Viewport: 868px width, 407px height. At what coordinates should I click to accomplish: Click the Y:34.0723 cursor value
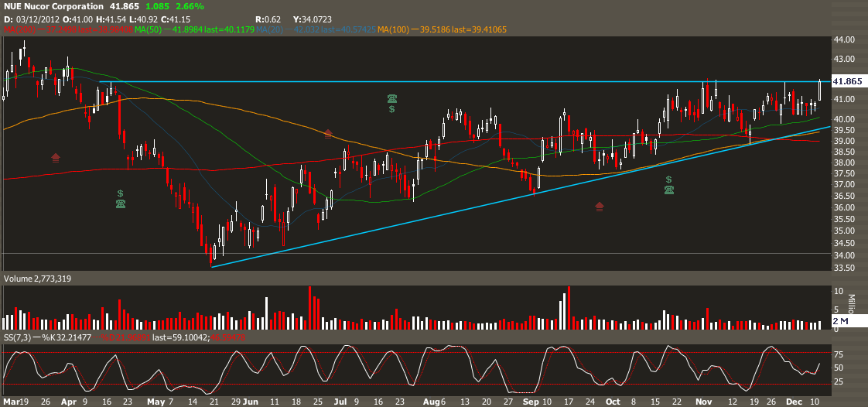point(313,19)
